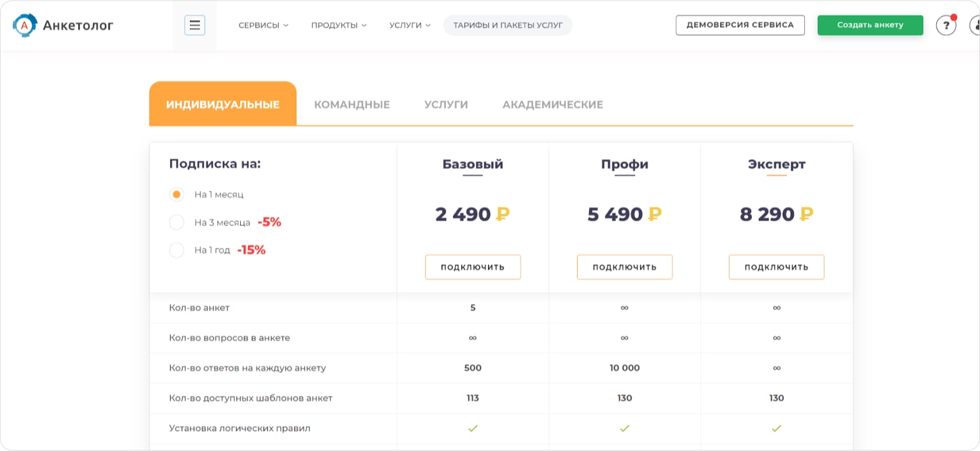980x451 pixels.
Task: Select the 'На 3 месяца -5%' subscription option
Action: click(176, 222)
